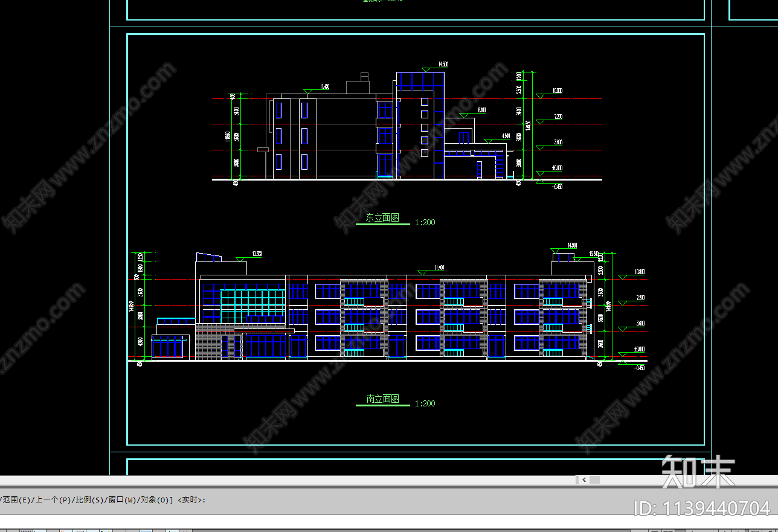
Task: Select the 14.500 elevation mark on east elevation
Action: (443, 64)
